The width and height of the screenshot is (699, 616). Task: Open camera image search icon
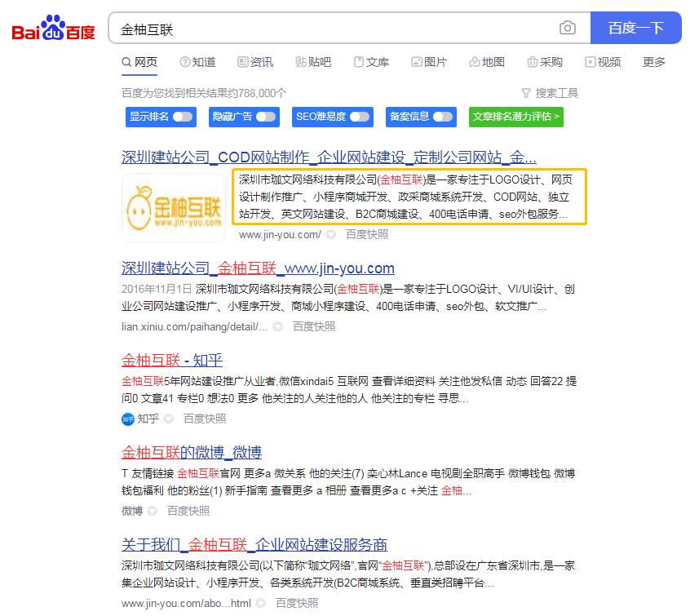tap(567, 28)
